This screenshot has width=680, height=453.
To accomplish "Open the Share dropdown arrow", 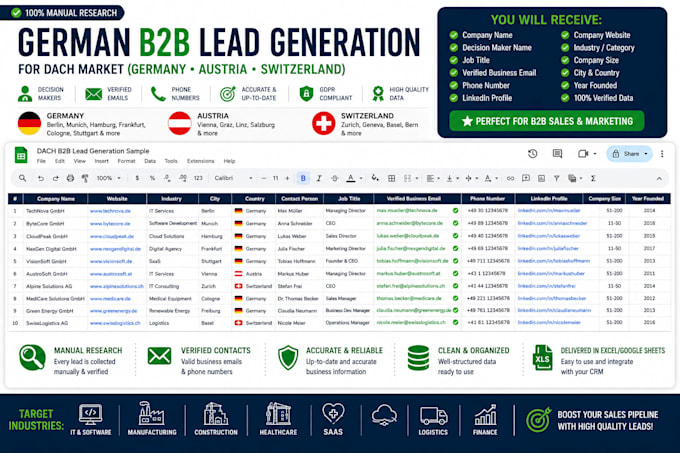I will 646,153.
